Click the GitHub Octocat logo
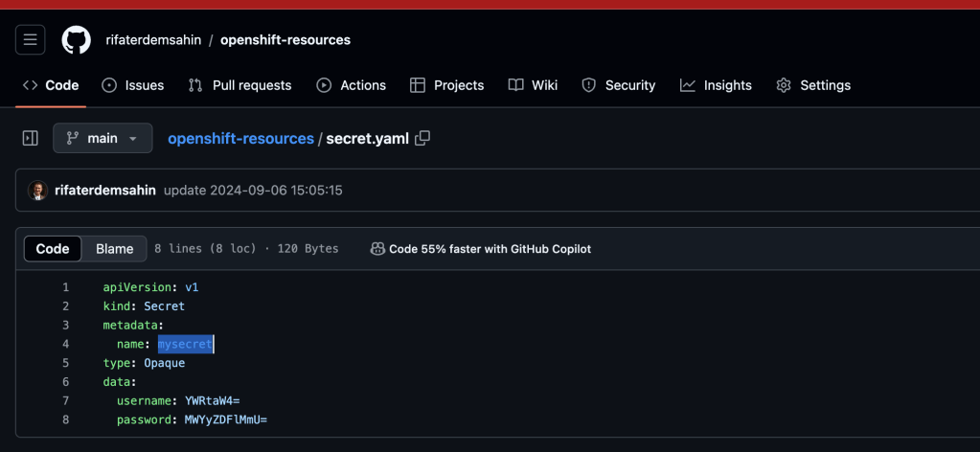 click(77, 40)
